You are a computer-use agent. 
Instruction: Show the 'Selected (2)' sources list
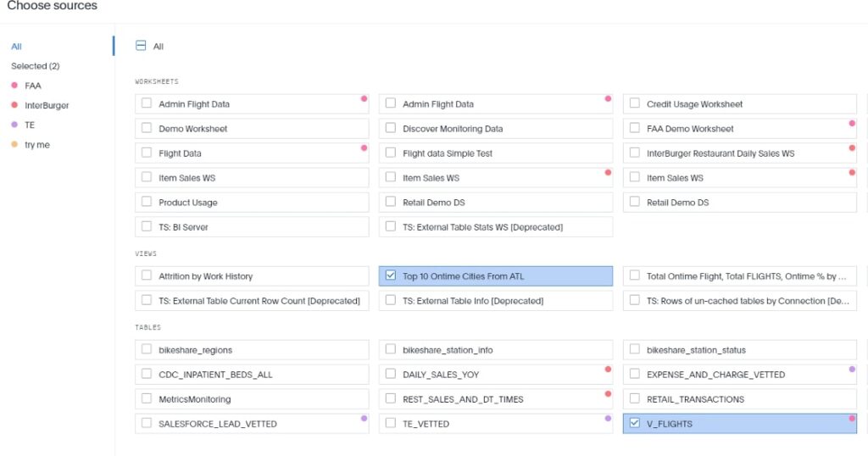(35, 66)
